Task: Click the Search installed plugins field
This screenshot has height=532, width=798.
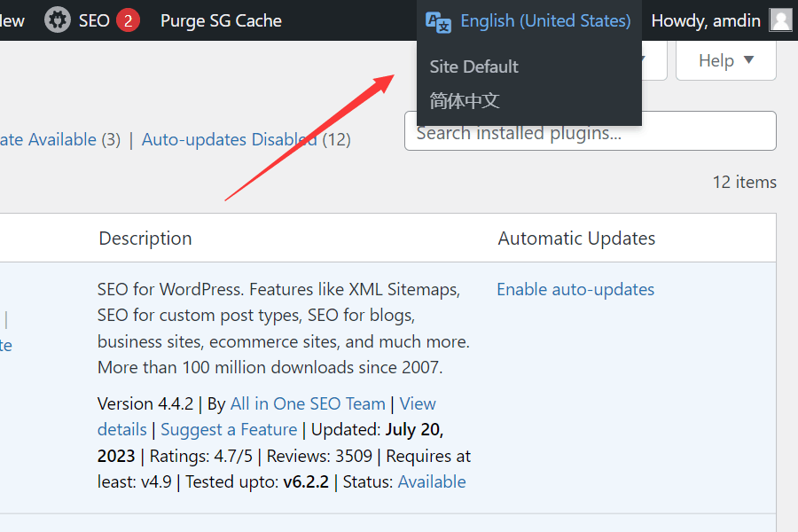Action: coord(590,132)
